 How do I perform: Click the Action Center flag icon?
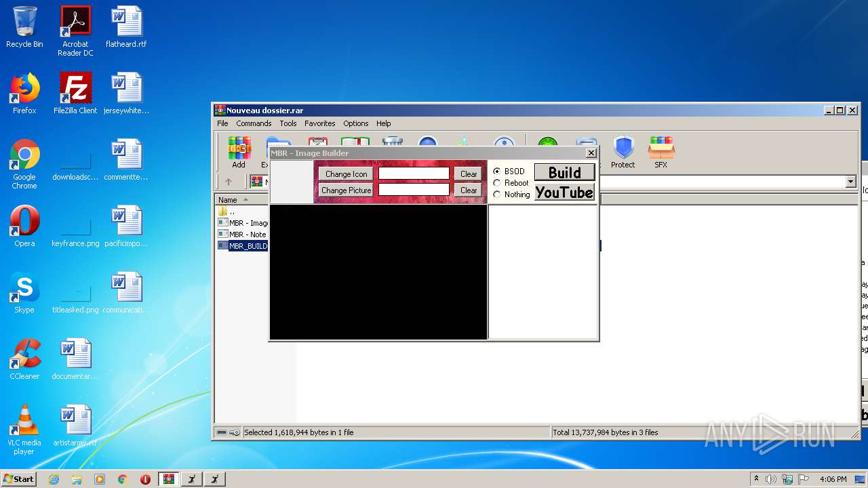(804, 479)
